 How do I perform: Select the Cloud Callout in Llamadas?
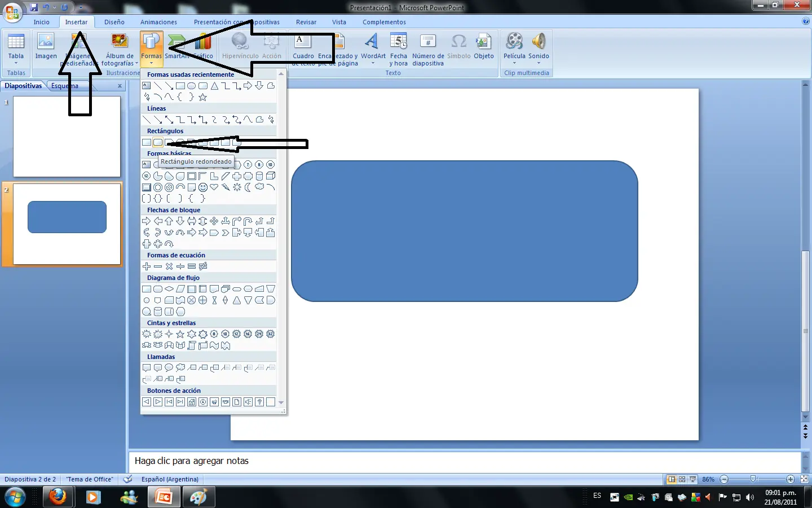coord(180,368)
